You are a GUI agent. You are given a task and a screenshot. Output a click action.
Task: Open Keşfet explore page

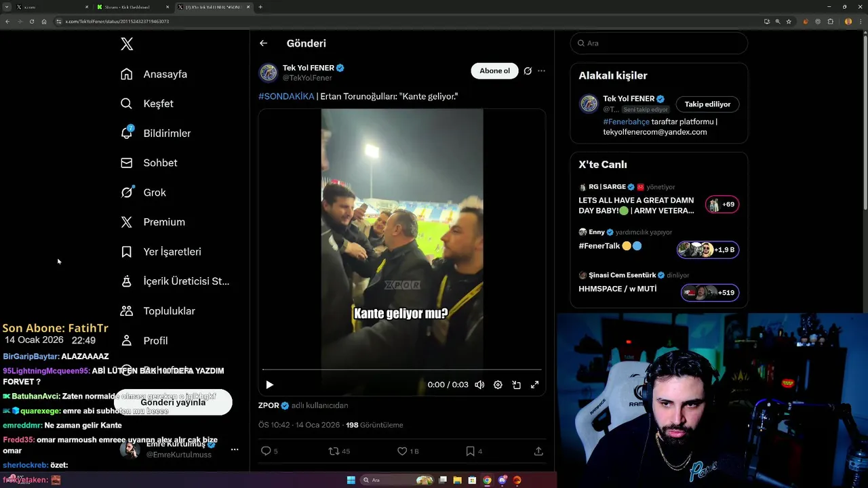point(147,104)
